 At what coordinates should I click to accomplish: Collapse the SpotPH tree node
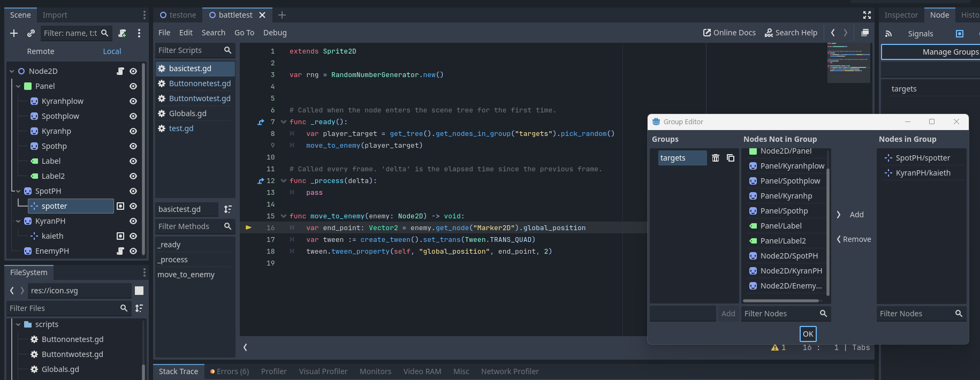point(18,191)
